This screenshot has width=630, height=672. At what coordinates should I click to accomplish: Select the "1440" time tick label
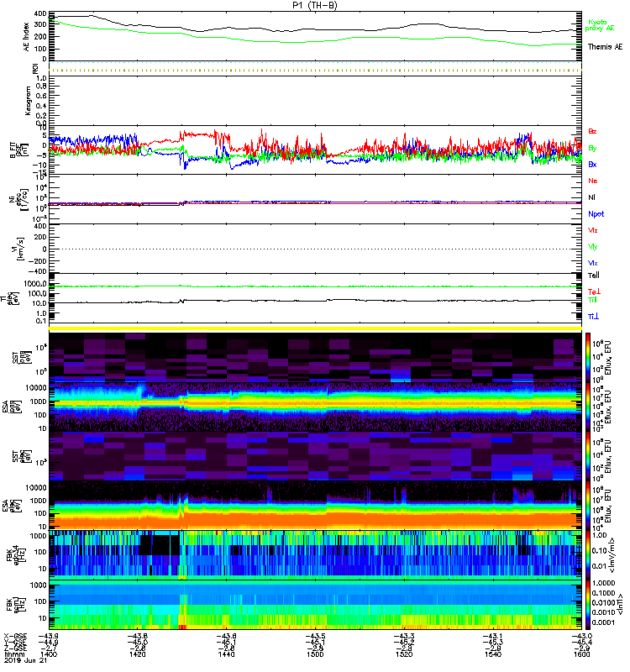point(226,654)
